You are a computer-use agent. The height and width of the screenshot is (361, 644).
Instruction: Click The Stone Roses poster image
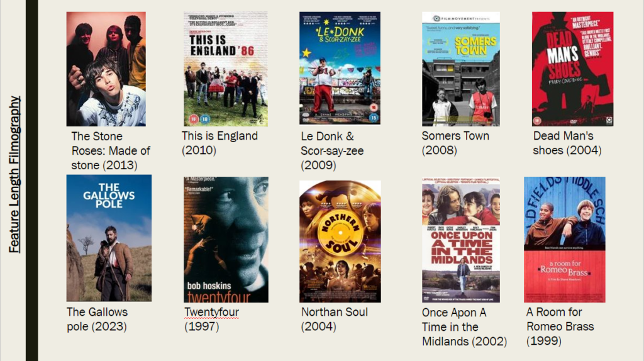point(106,69)
